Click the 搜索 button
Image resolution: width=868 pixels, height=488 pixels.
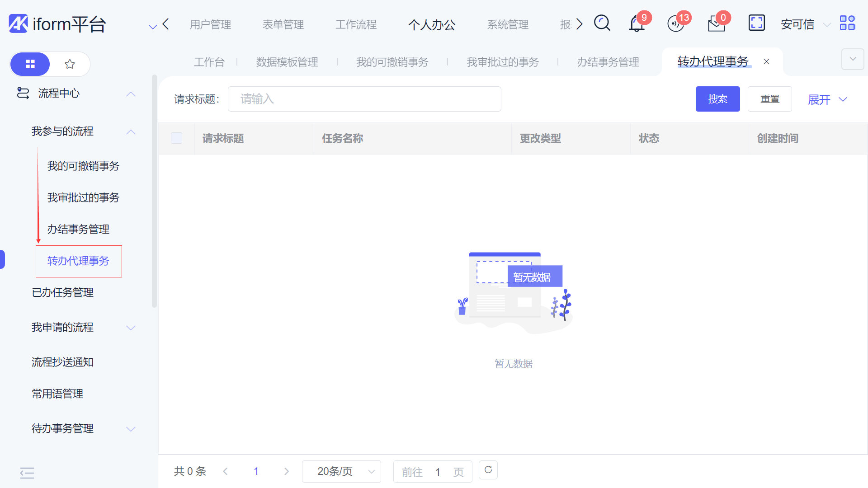(717, 99)
